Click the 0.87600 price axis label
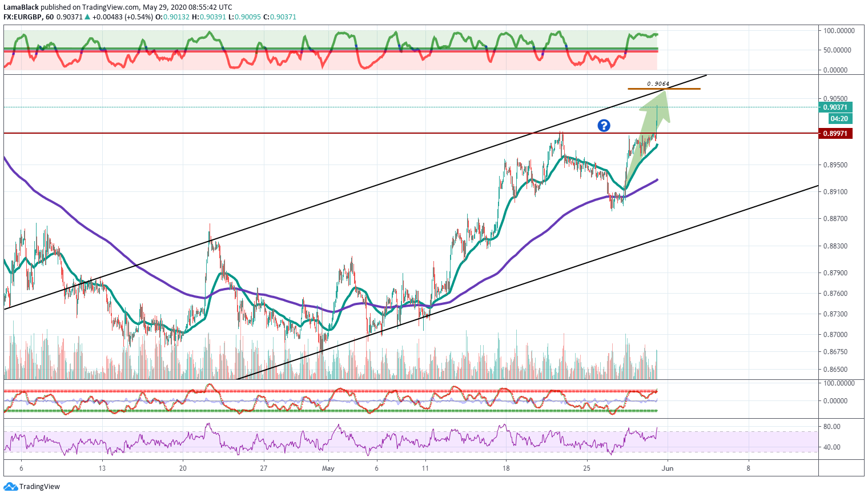The image size is (868, 497). (835, 294)
